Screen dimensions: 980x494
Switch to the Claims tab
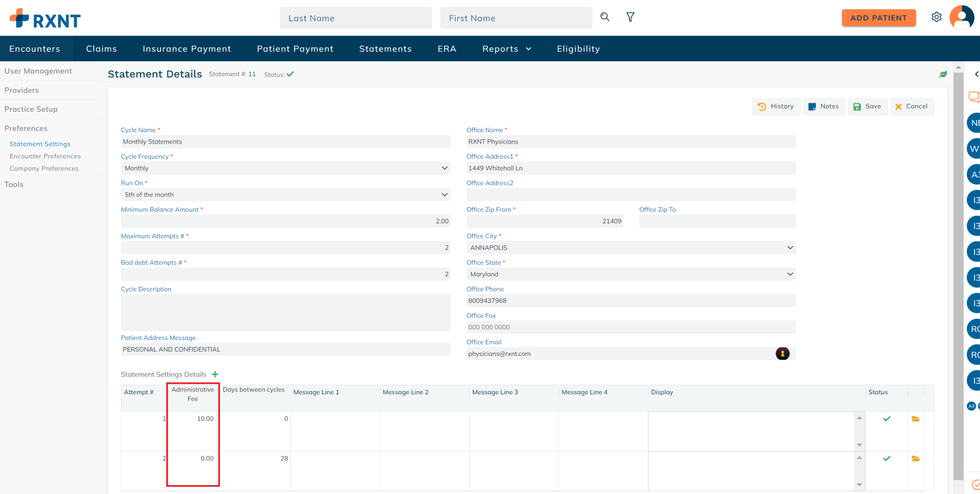coord(101,49)
